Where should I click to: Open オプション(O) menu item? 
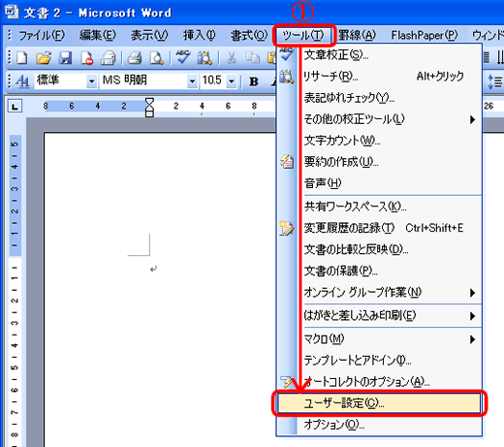pos(379,425)
